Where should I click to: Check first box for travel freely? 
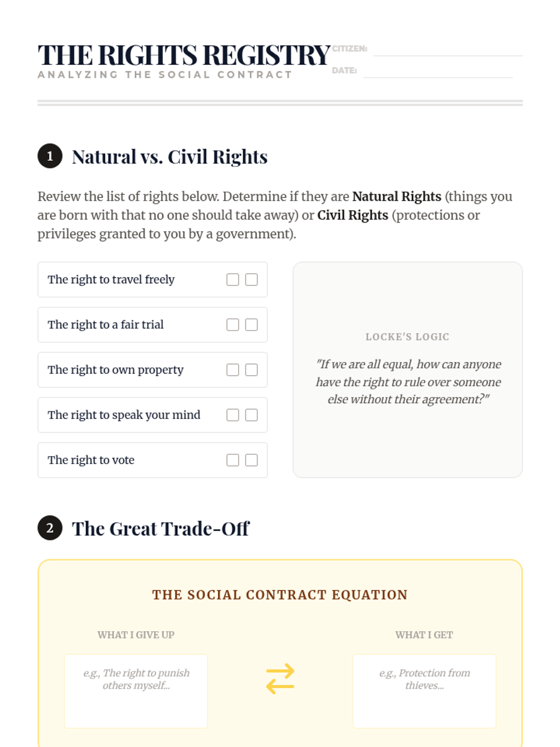[x=232, y=280]
